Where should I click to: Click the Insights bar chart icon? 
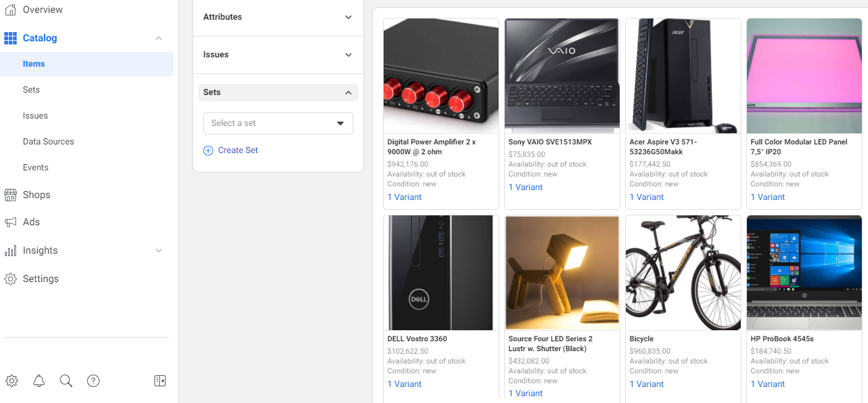point(11,251)
